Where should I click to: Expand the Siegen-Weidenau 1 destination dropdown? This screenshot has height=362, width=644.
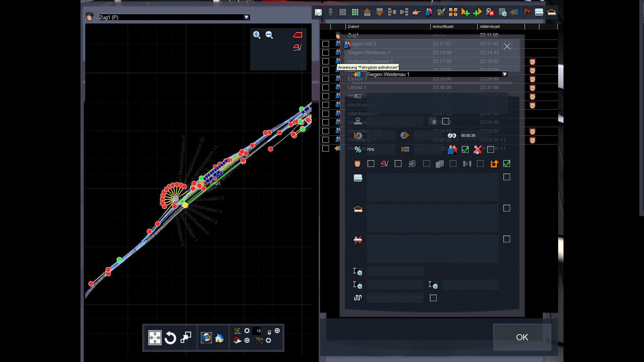(x=504, y=74)
